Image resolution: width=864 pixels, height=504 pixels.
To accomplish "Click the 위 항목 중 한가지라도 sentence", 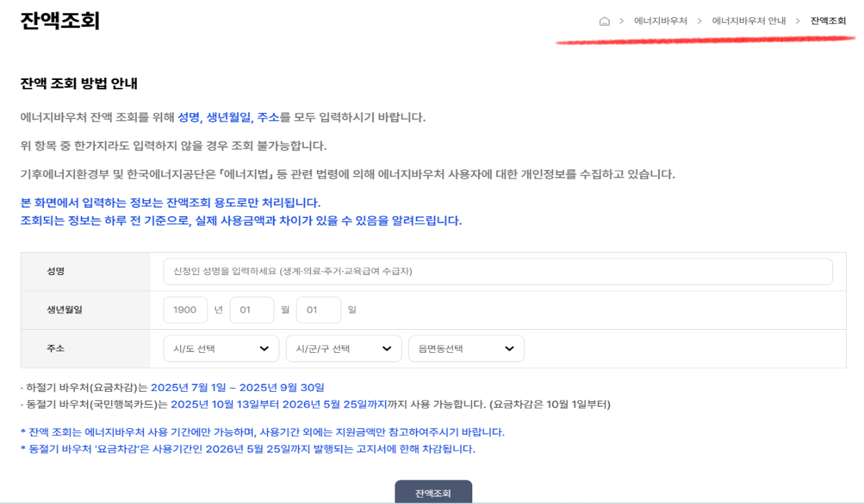I will coord(174,146).
